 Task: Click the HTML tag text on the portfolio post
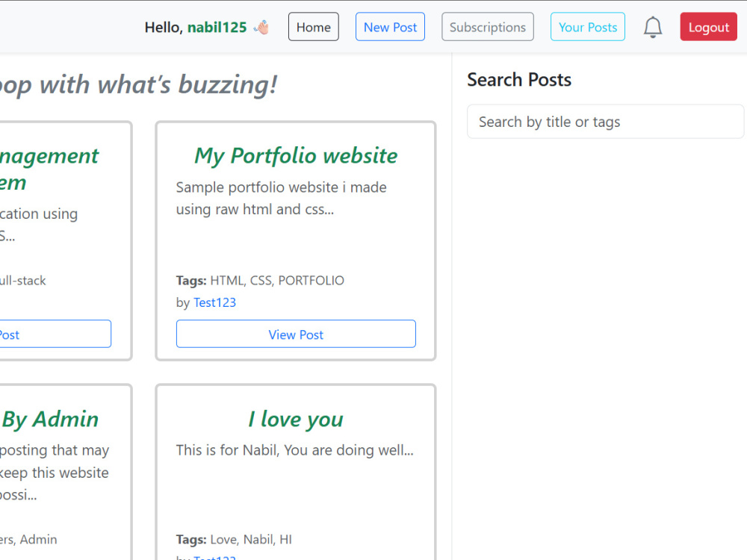tap(223, 280)
